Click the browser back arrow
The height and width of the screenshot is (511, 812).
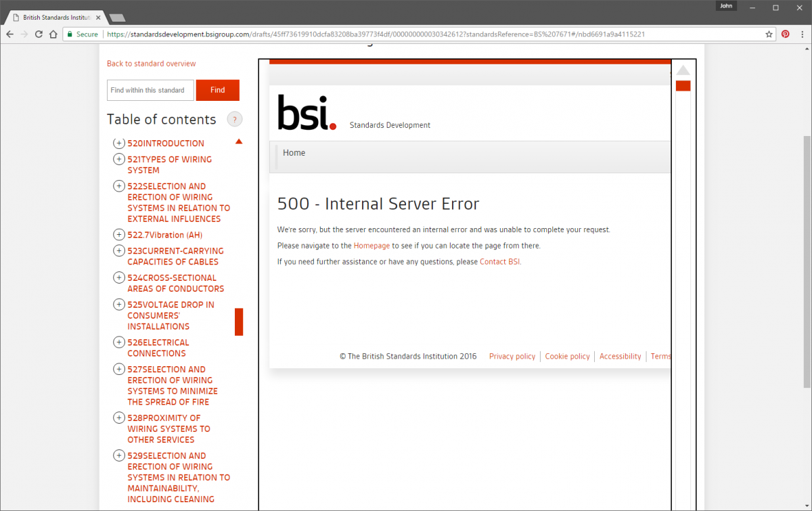tap(9, 34)
